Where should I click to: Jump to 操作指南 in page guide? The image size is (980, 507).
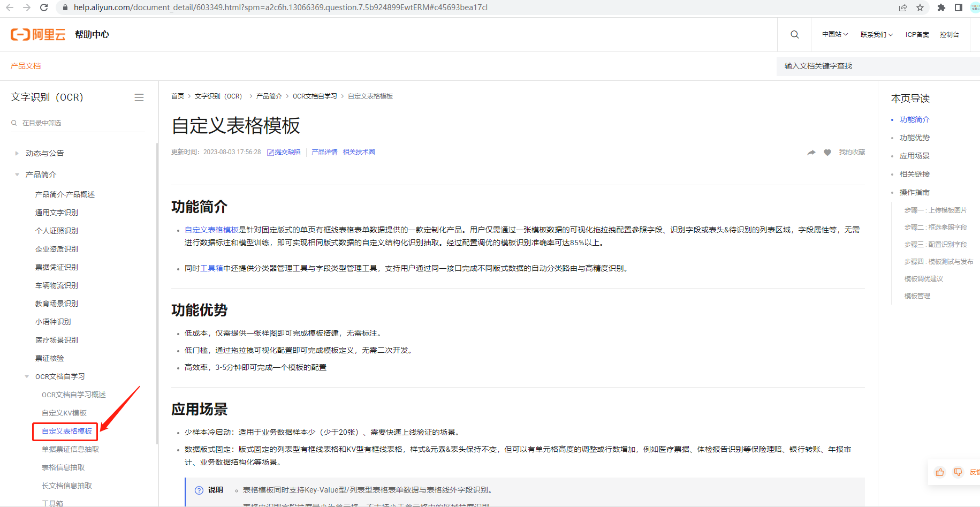[915, 192]
